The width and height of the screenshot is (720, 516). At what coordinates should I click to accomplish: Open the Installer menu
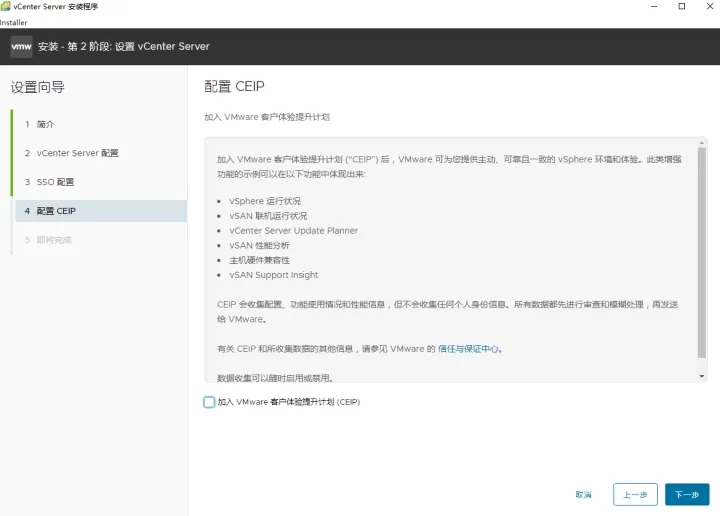(x=13, y=22)
